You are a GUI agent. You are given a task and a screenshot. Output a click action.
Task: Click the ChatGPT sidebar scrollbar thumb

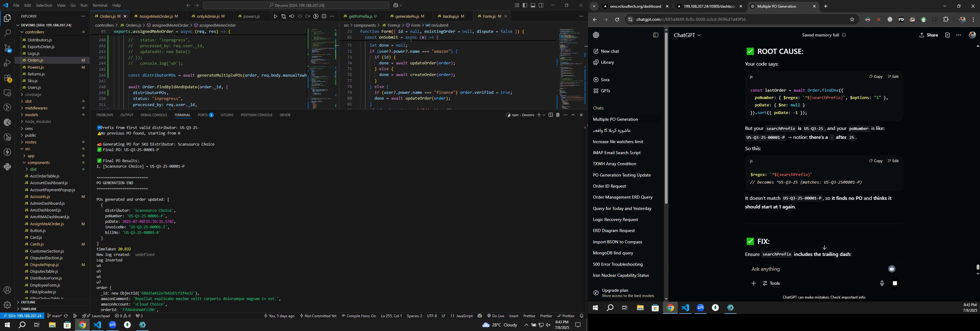click(666, 118)
